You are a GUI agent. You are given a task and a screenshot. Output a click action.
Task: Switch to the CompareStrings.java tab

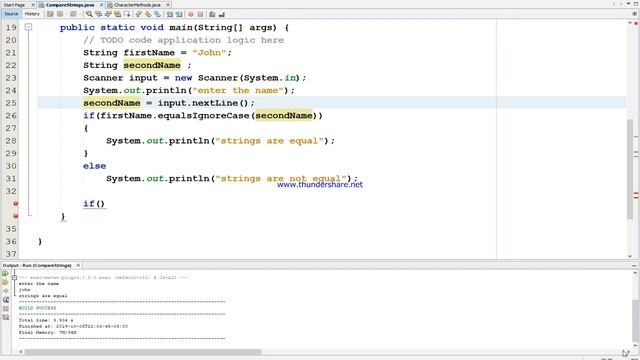click(70, 5)
